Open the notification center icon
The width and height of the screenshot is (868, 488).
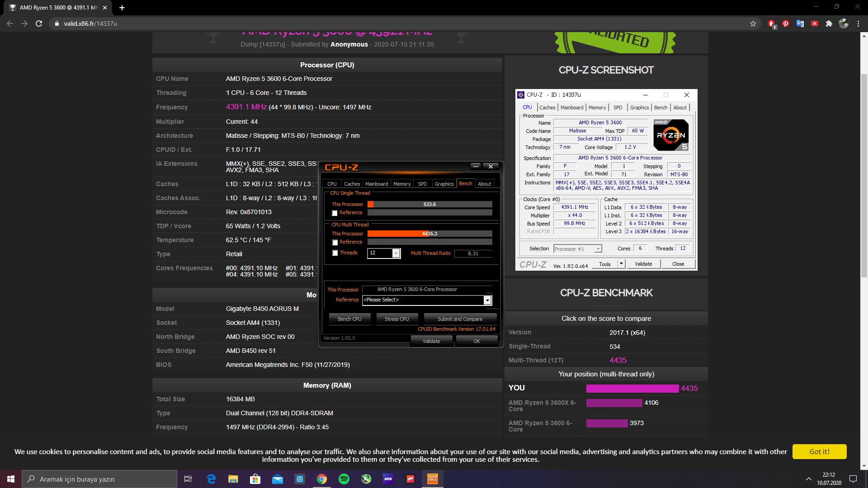[x=853, y=479]
